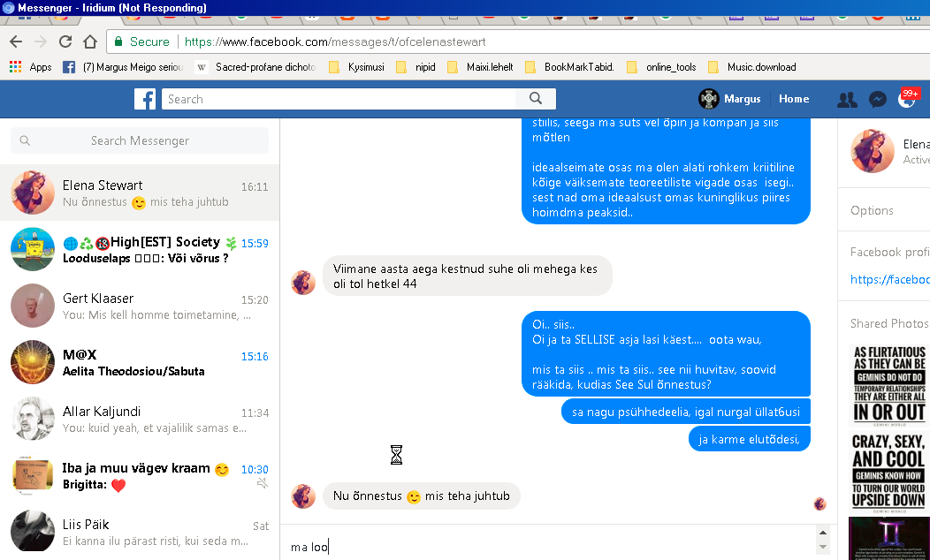Go forward using the browser forward arrow
The height and width of the screenshot is (560, 930).
41,42
